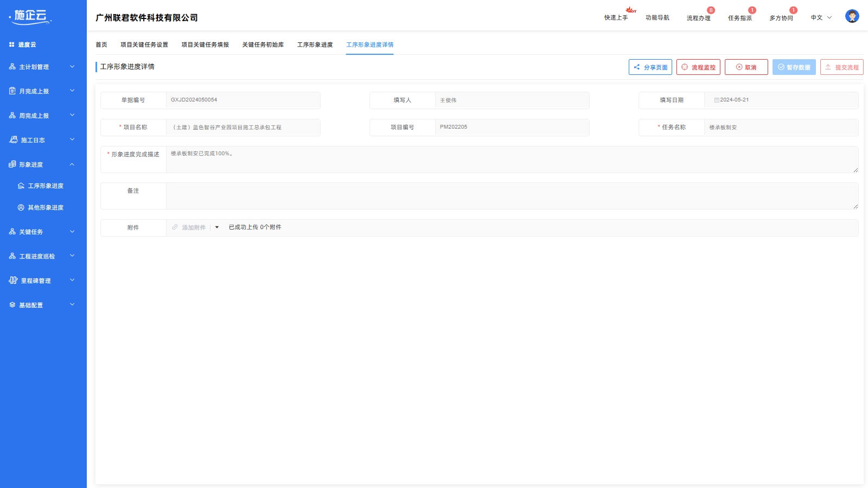Click 取消 button
The width and height of the screenshot is (868, 488).
tap(746, 67)
